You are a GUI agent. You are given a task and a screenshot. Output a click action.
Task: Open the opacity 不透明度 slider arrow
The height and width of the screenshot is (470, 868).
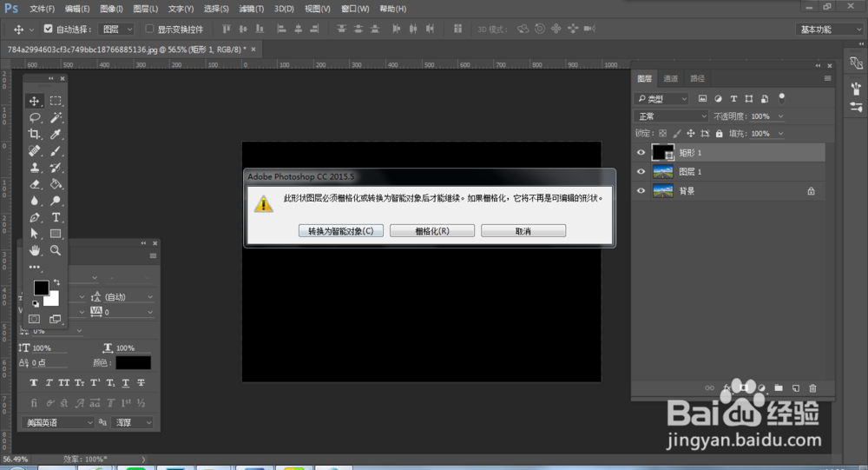(x=780, y=116)
